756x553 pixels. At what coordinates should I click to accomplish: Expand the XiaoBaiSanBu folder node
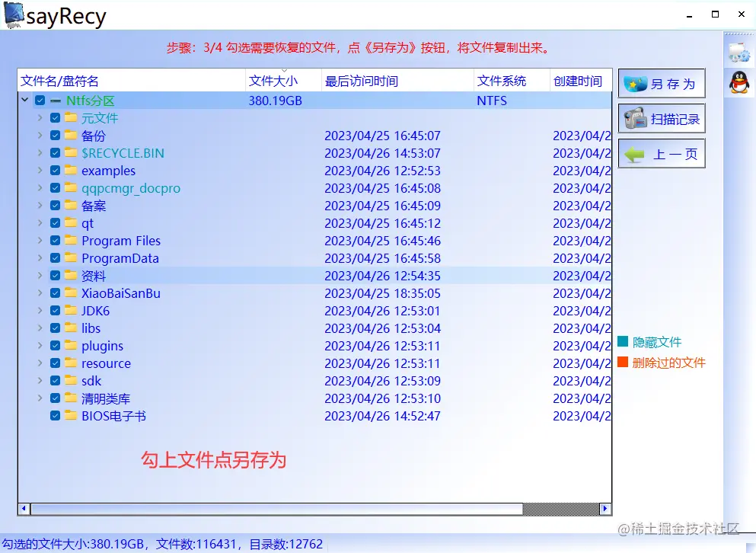click(40, 293)
